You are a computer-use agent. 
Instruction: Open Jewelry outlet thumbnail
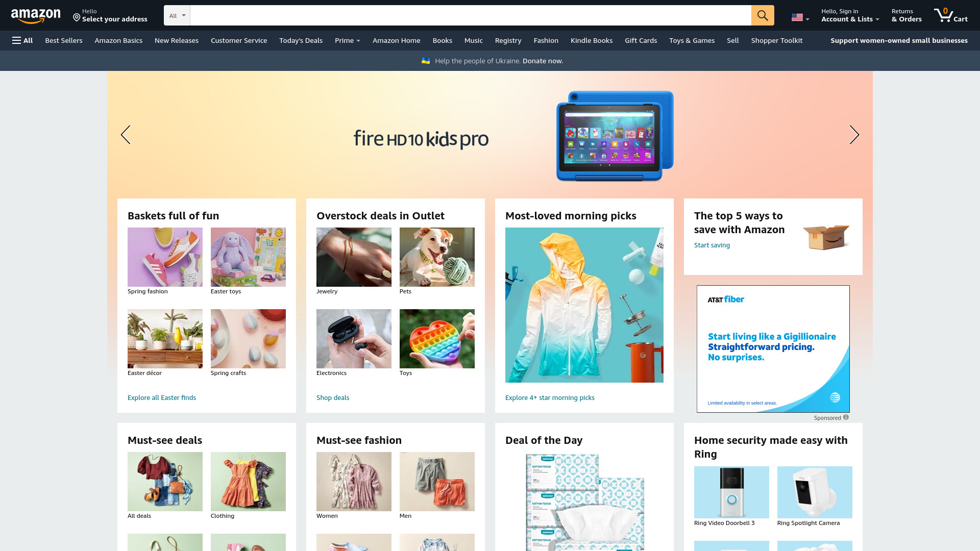pos(354,257)
